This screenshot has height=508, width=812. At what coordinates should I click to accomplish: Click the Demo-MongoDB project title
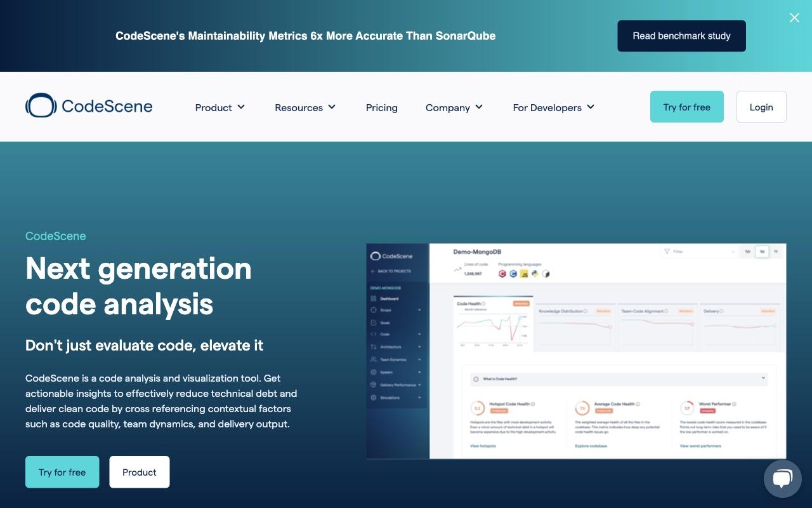point(477,252)
